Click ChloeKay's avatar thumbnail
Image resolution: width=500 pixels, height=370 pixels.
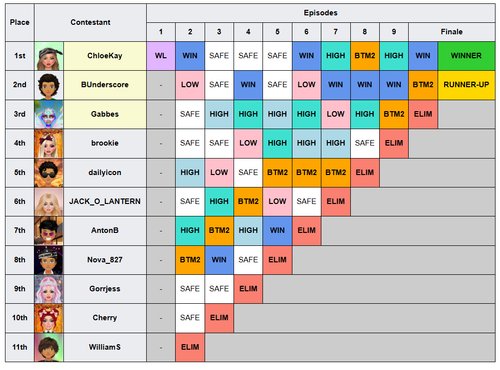pos(49,56)
